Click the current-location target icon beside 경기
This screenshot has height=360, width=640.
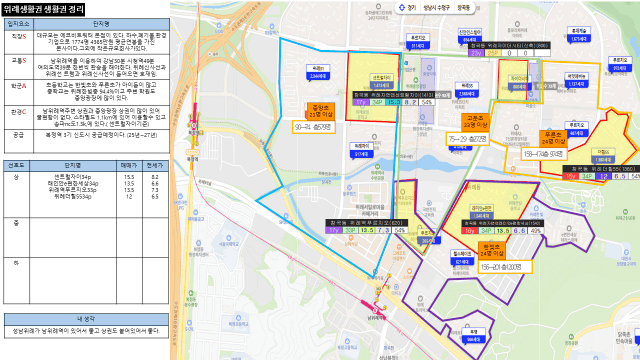[x=402, y=8]
